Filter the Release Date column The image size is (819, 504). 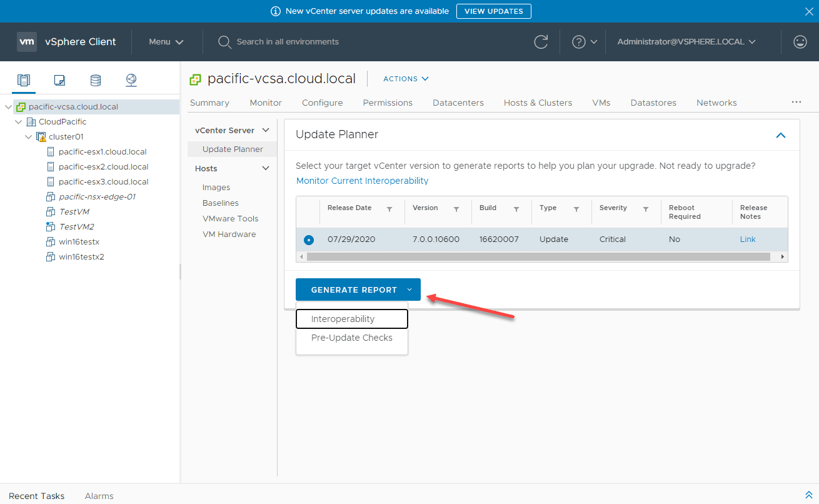[389, 209]
